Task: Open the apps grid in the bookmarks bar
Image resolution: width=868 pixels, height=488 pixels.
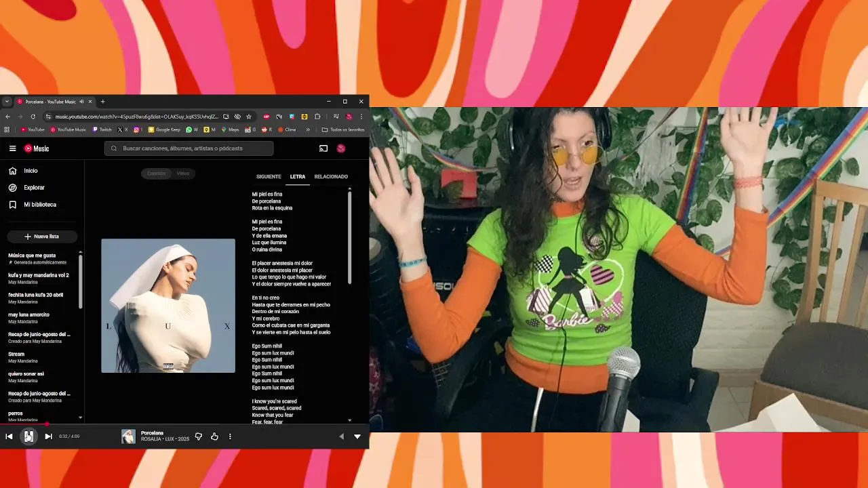Action: (7, 129)
